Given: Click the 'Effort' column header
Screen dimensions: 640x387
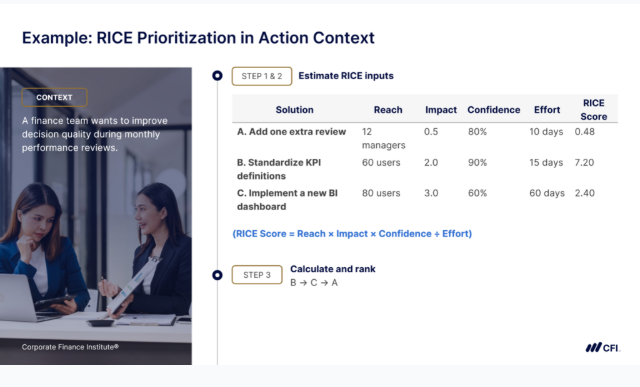Looking at the screenshot, I should click(x=547, y=110).
